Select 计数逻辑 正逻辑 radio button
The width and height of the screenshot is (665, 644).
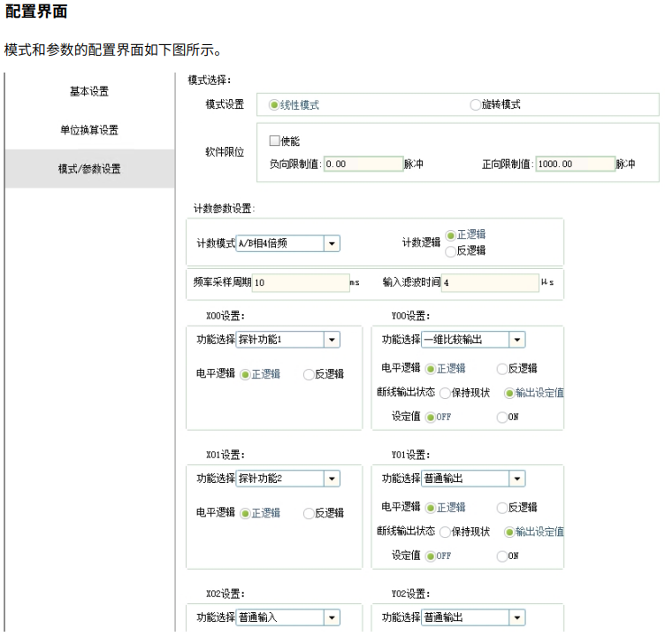(450, 235)
